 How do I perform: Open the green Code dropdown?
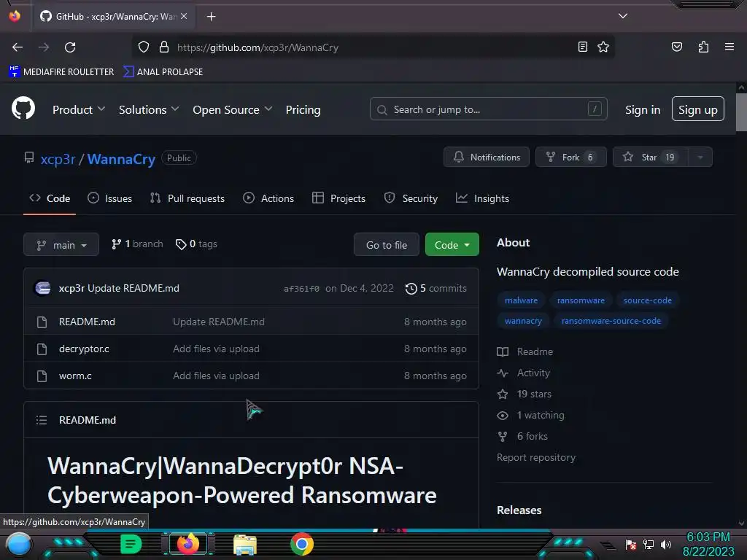pyautogui.click(x=452, y=245)
